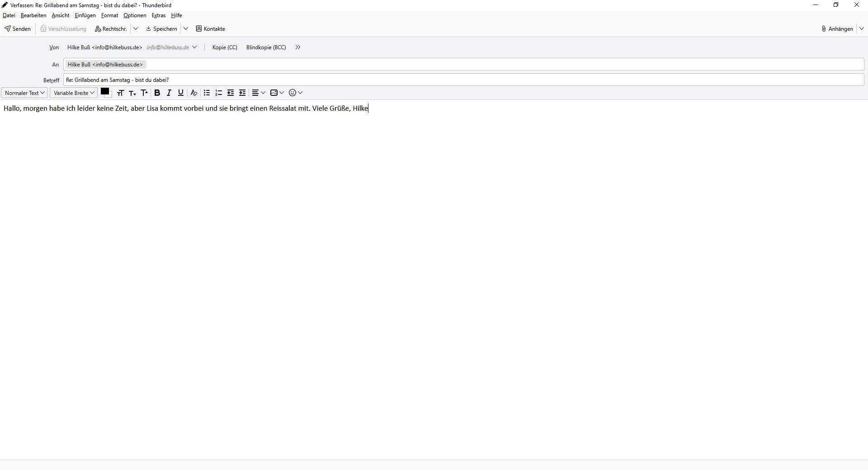Open the Format menu
This screenshot has width=868, height=470.
(109, 15)
